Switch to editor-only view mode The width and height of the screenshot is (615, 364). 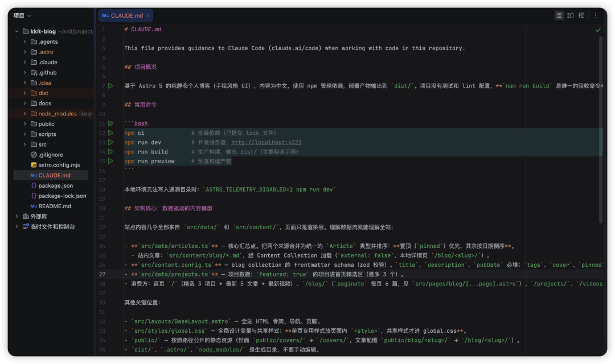(x=559, y=16)
